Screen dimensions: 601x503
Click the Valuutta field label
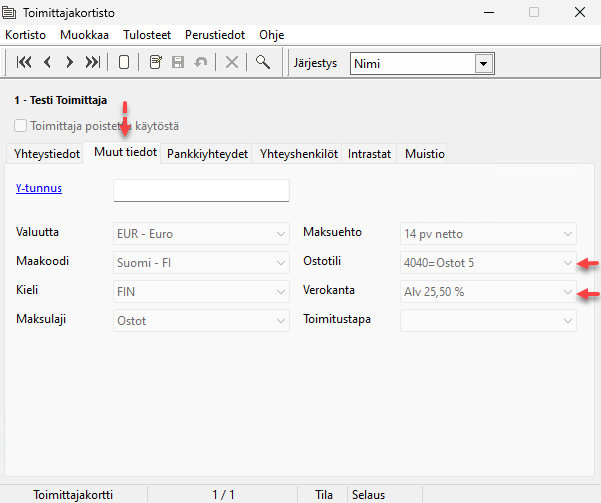click(37, 232)
